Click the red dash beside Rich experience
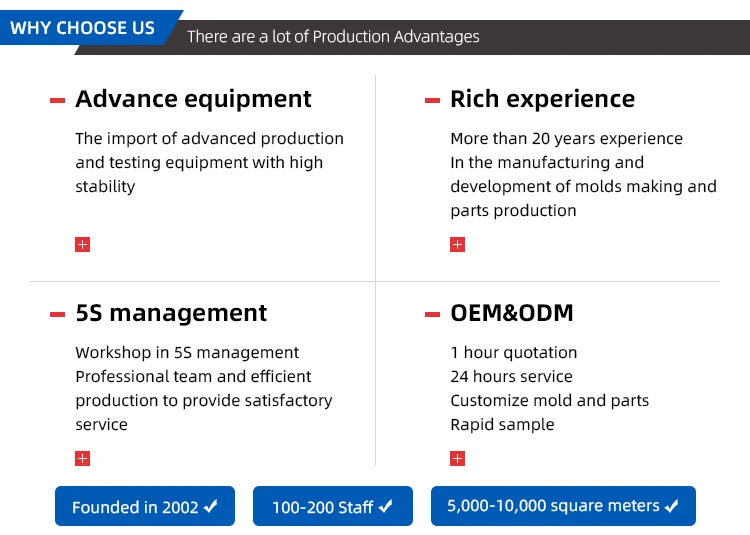This screenshot has width=750, height=535. [x=432, y=100]
